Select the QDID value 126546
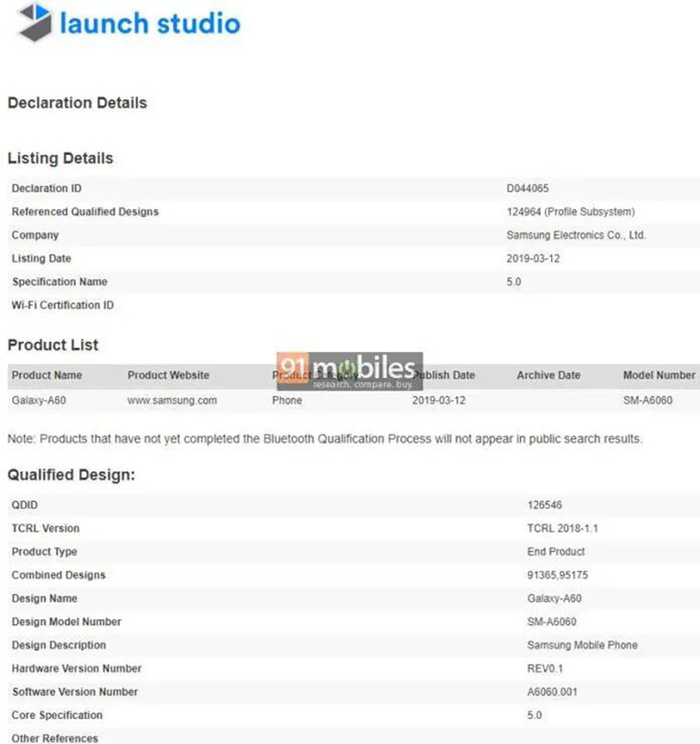 click(544, 505)
